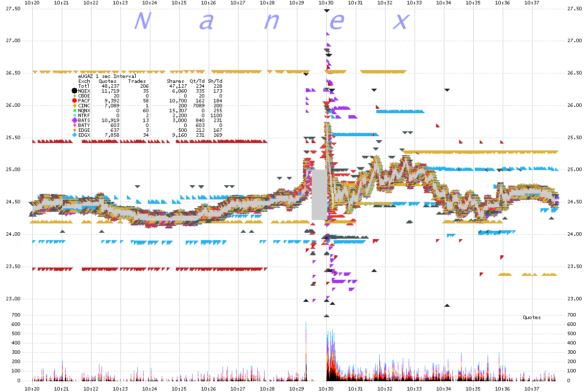This screenshot has width=588, height=392.
Task: Click the orange CINC legend marker
Action: [74, 105]
